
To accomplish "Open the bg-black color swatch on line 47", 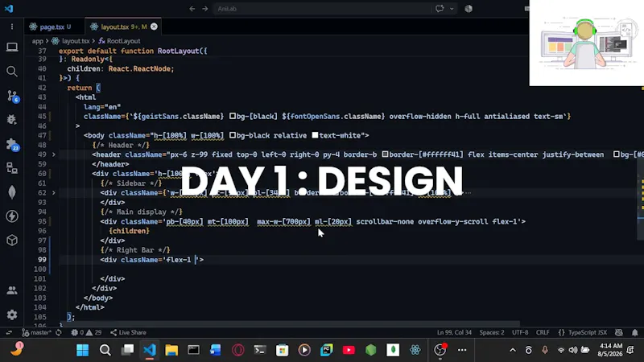I will click(233, 135).
